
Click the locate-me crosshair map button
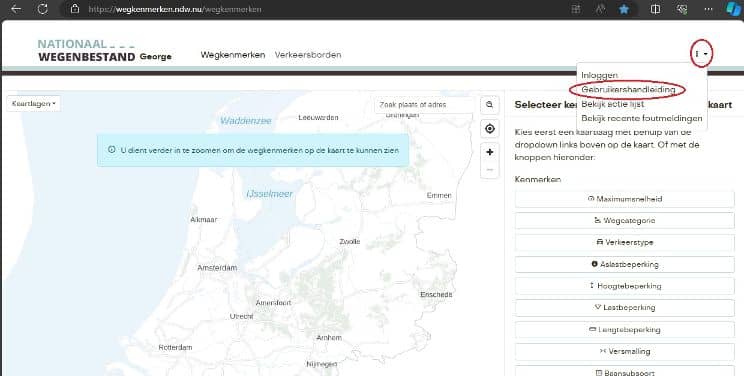(x=489, y=129)
